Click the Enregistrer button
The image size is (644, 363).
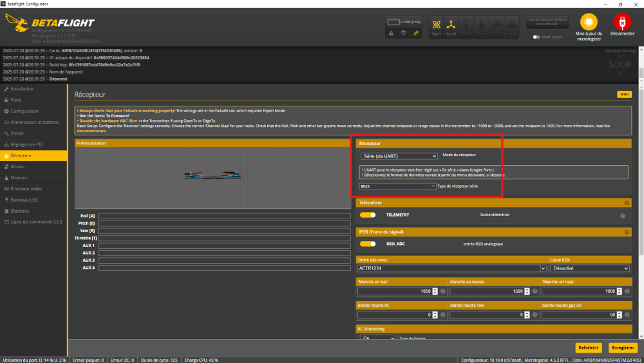pyautogui.click(x=621, y=348)
